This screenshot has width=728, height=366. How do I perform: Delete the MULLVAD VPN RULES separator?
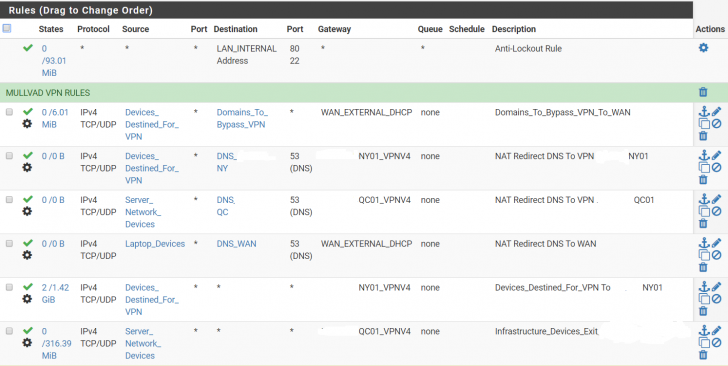pos(703,92)
